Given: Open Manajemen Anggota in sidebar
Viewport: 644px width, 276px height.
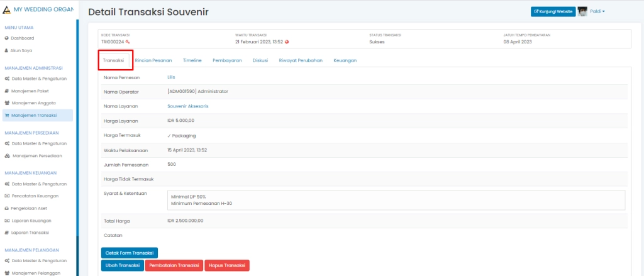Looking at the screenshot, I should (34, 102).
